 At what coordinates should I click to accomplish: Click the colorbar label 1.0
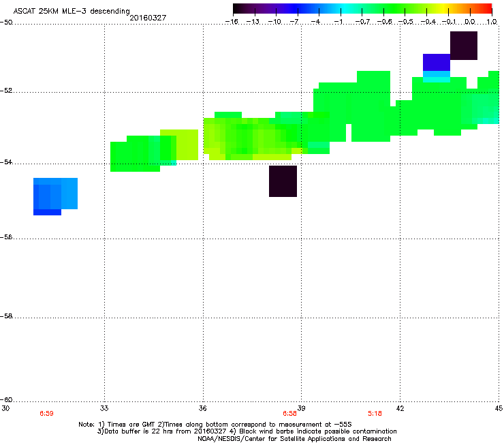pos(492,22)
